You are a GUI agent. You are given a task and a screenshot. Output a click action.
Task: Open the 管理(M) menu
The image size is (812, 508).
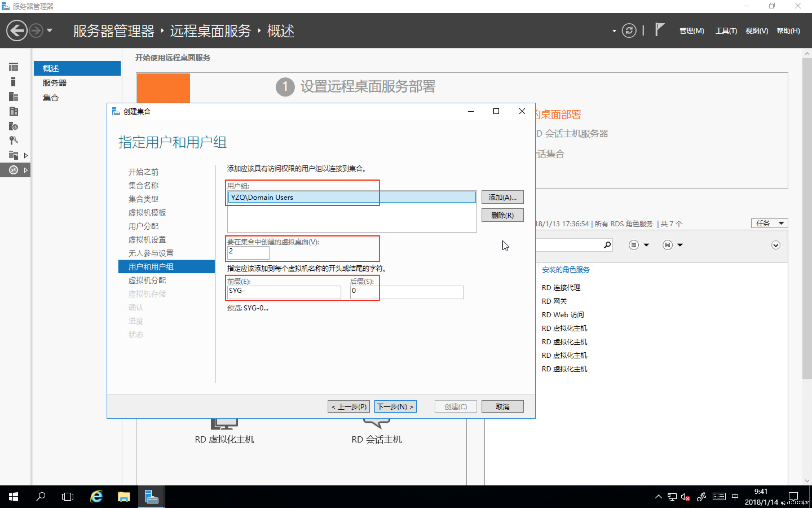pyautogui.click(x=692, y=31)
